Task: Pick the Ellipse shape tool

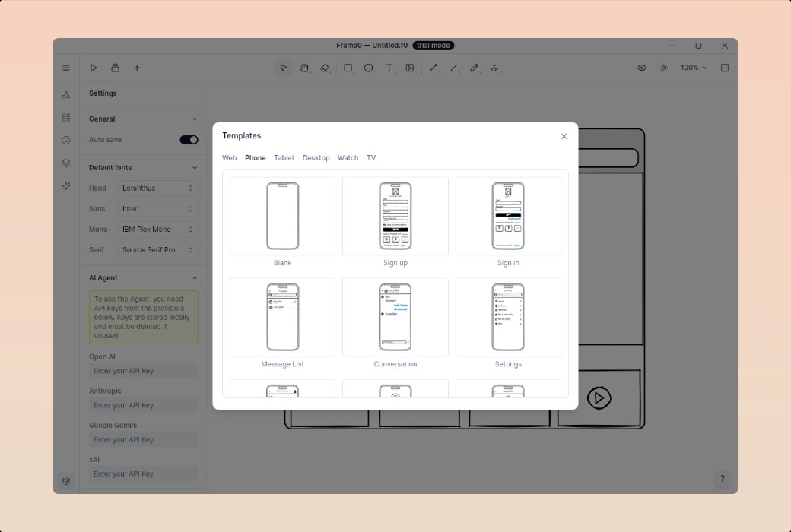Action: point(369,68)
